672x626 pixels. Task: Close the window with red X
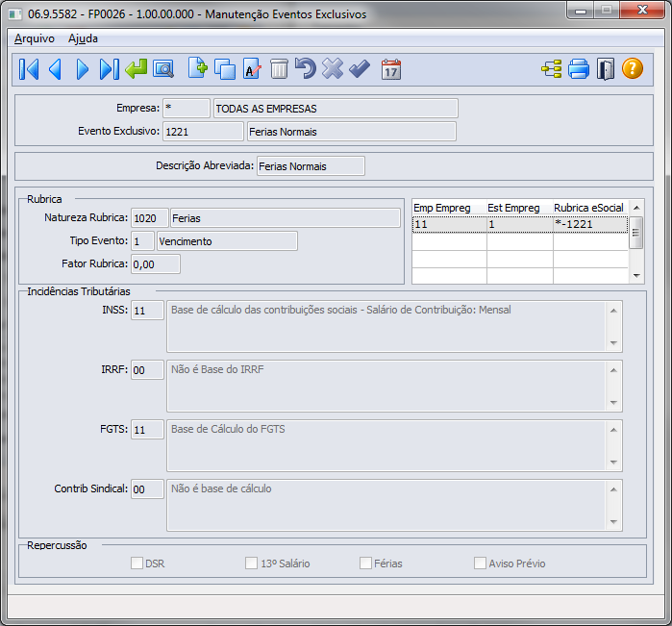(x=642, y=11)
